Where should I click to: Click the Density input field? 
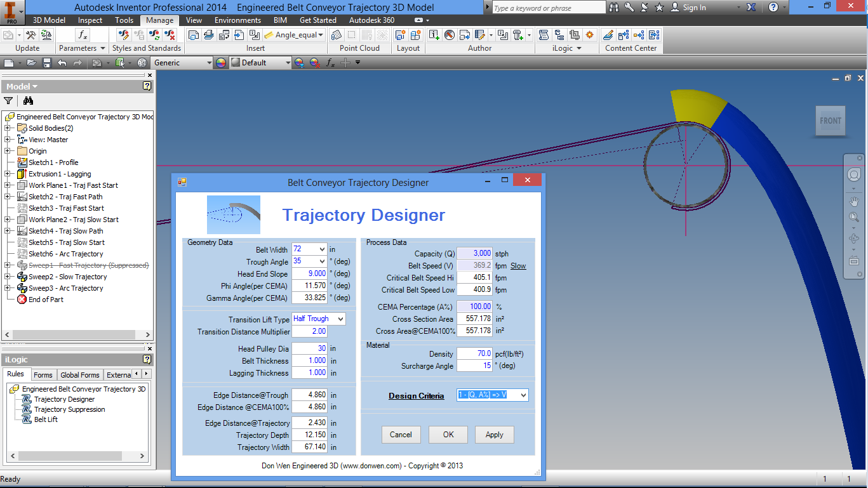[x=474, y=353]
